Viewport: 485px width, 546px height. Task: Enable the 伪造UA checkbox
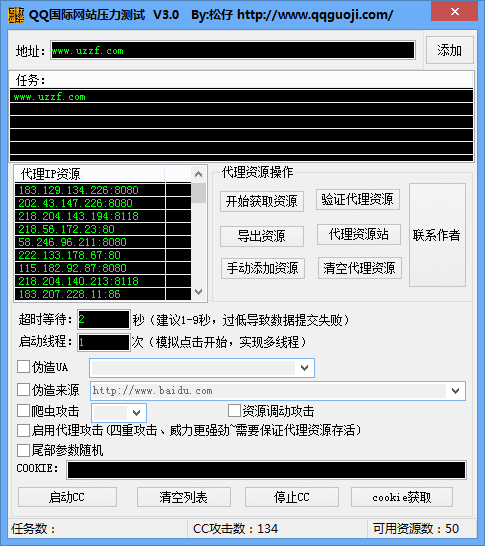pyautogui.click(x=23, y=367)
